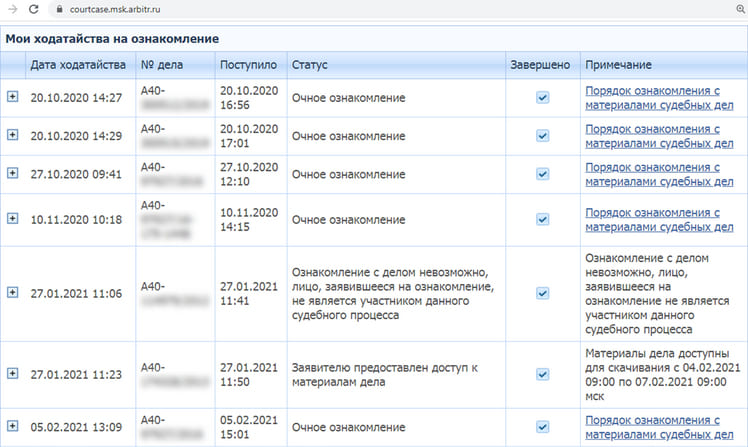This screenshot has width=748, height=447.
Task: Click received time 27.10.2020 12:10
Action: [x=249, y=174]
